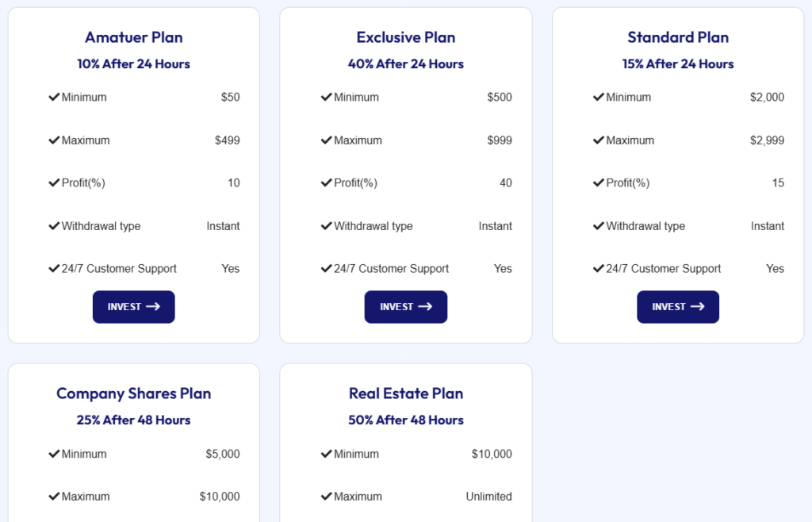Click checkmark beside Amatuer Plan Minimum
Viewport: 812px width, 522px height.
tap(54, 97)
